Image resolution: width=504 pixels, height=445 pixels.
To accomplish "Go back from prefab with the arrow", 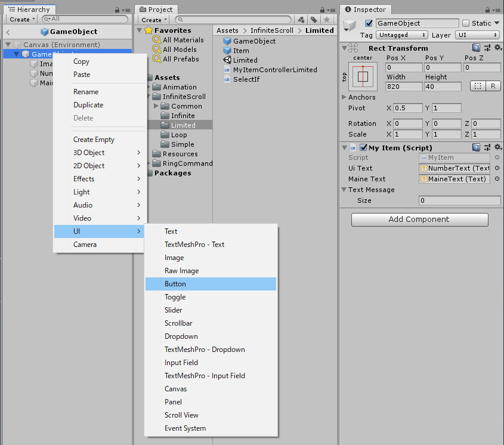I will tap(8, 32).
